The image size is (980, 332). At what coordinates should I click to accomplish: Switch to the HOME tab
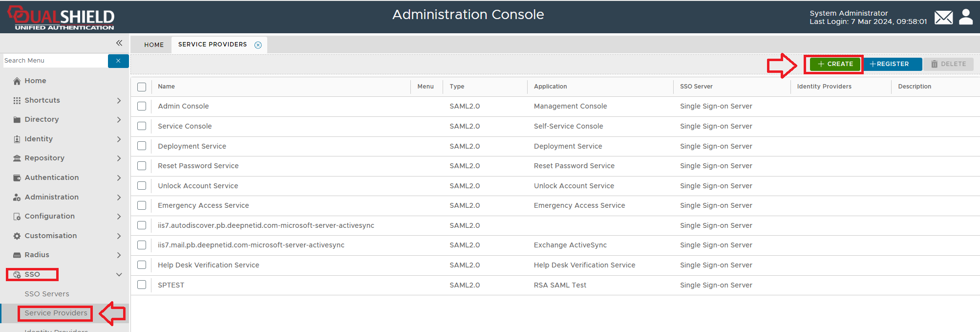[x=154, y=45]
